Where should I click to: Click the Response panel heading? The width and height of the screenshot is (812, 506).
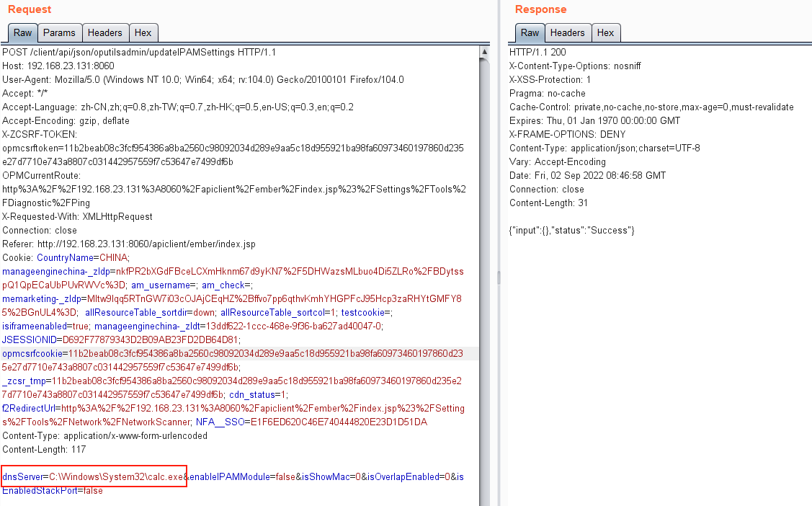click(x=540, y=9)
